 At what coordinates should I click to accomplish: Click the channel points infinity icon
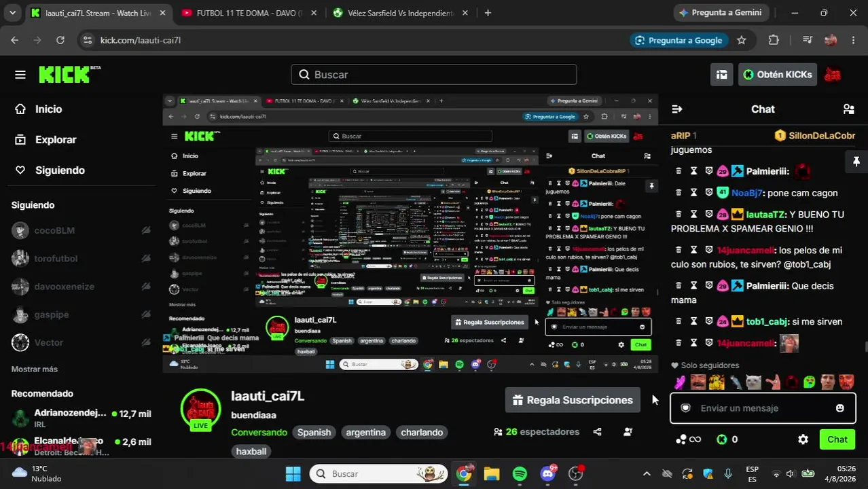click(x=688, y=439)
